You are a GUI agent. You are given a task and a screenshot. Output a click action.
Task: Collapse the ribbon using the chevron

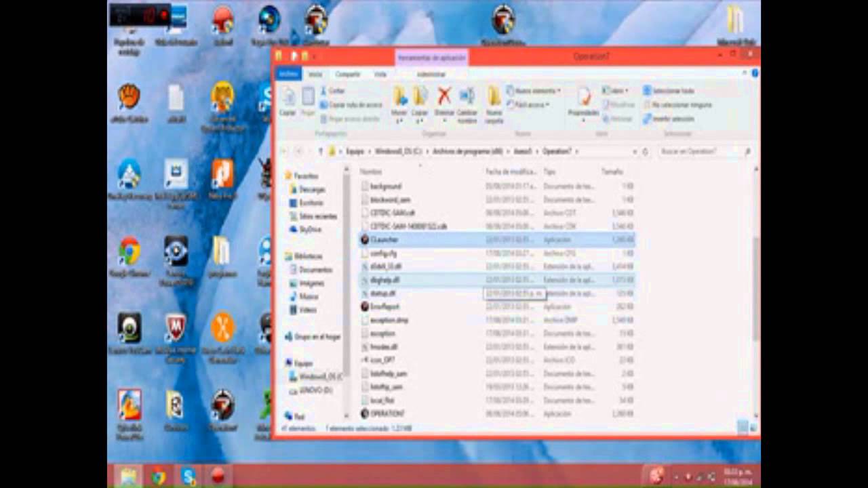click(745, 73)
